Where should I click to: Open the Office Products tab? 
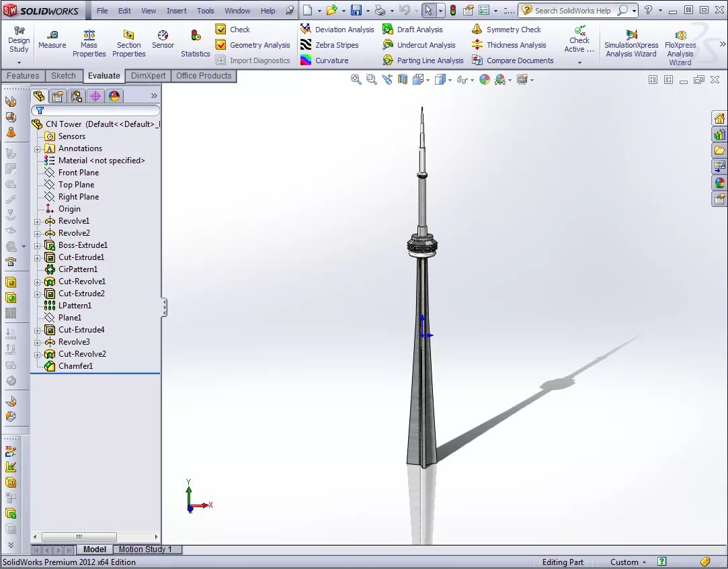(x=204, y=76)
